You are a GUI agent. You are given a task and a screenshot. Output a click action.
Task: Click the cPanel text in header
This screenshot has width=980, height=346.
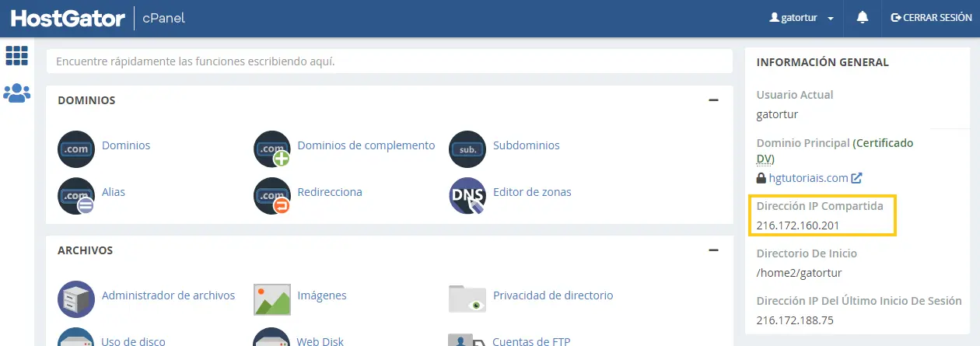(x=165, y=18)
